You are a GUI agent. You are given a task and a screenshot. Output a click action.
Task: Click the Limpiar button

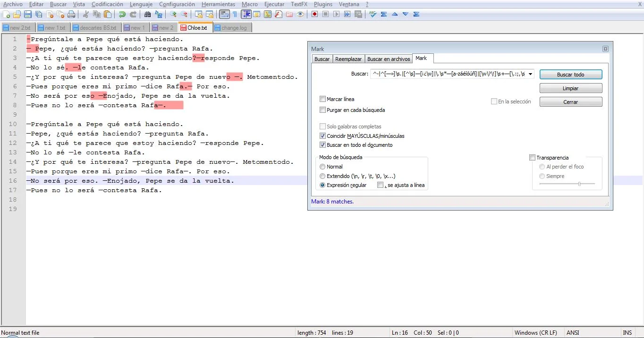click(571, 88)
